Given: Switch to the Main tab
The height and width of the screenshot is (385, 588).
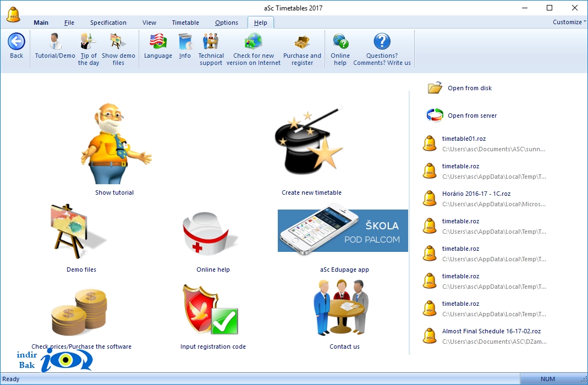Looking at the screenshot, I should pos(41,23).
